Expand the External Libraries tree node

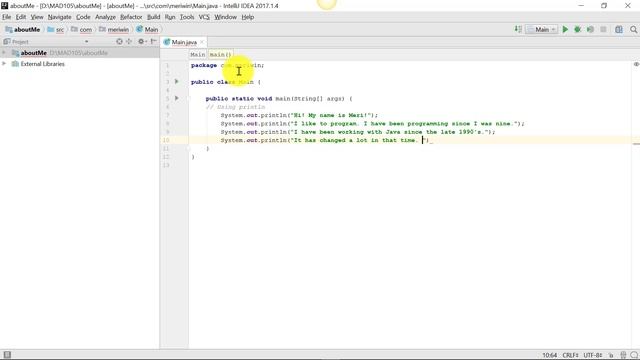coord(4,64)
